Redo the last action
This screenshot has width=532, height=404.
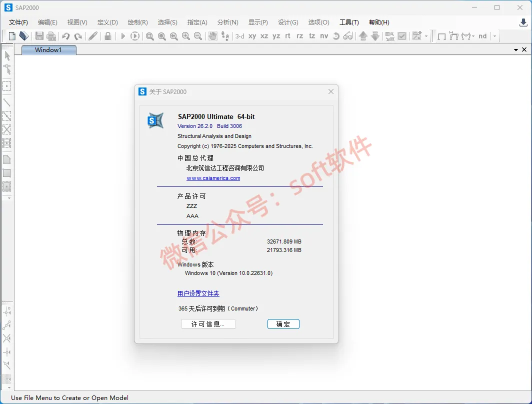[x=78, y=36]
